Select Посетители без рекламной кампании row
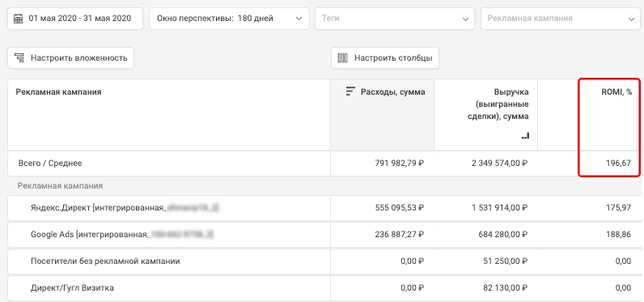The height and width of the screenshot is (302, 644). click(x=324, y=262)
